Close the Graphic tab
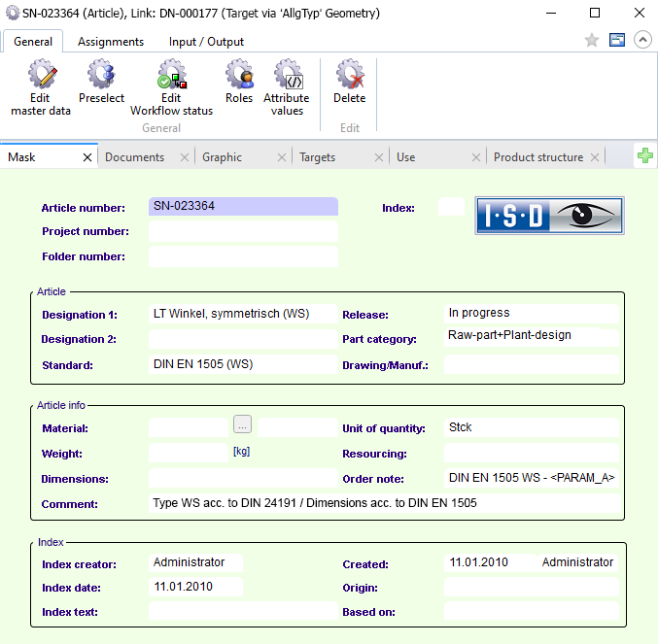Screen dimensions: 658x644 [x=282, y=157]
